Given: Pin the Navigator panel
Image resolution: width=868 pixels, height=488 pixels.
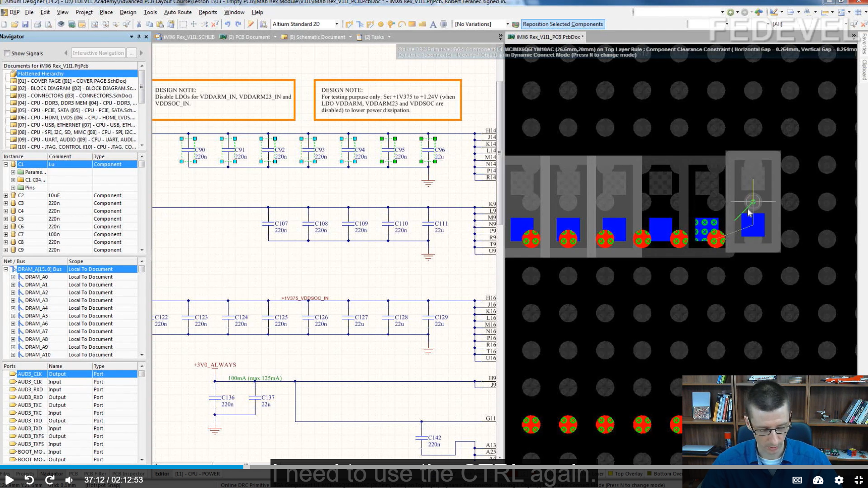Looking at the screenshot, I should click(139, 37).
